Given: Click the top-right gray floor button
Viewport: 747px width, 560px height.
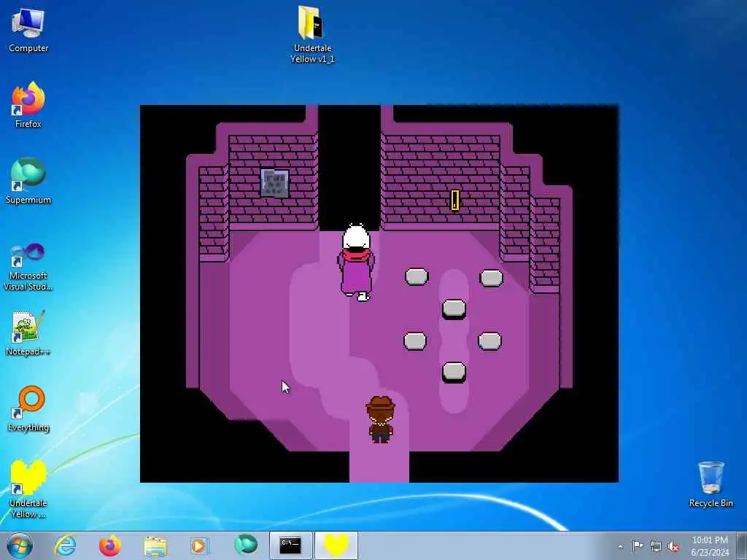Looking at the screenshot, I should coord(491,278).
